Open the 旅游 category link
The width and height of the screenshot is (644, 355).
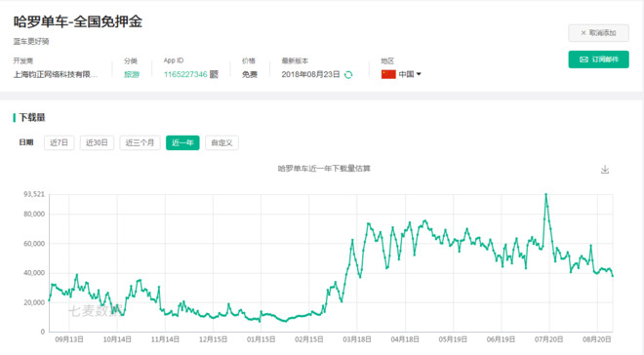[x=132, y=75]
